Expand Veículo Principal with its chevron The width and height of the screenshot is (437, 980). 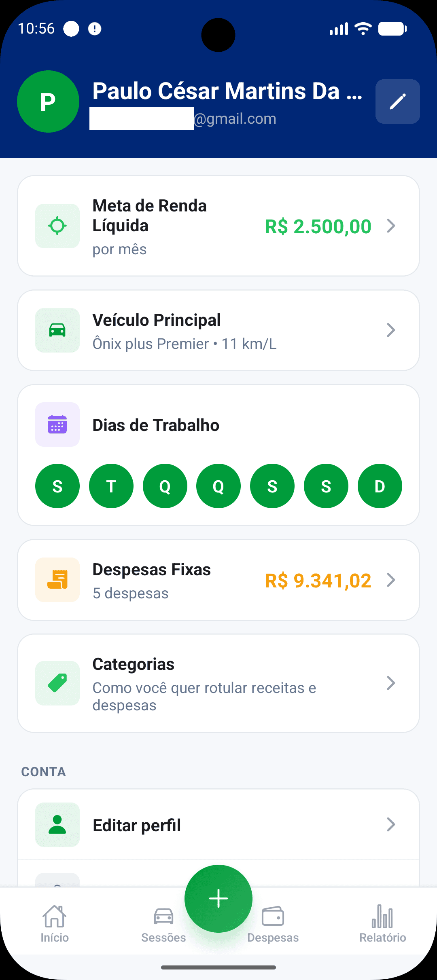tap(391, 330)
